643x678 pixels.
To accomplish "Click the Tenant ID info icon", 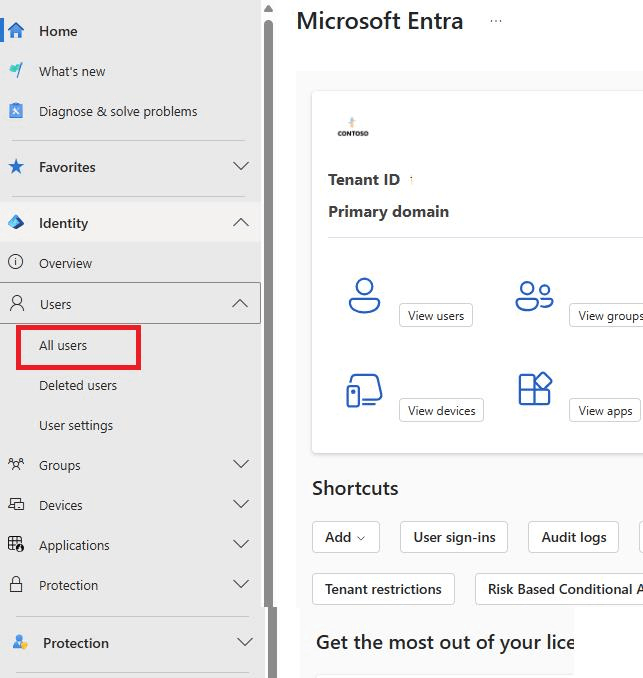I will click(411, 180).
